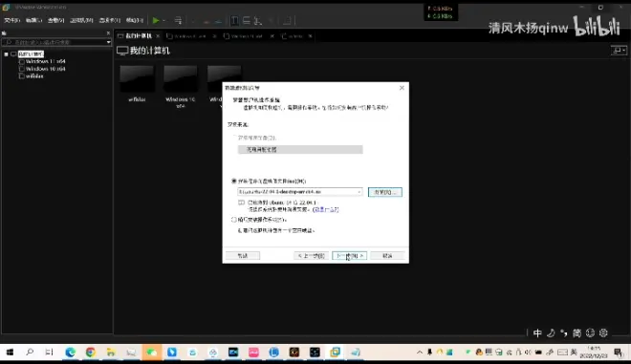Click the Browse button next to ISO path
631x364 pixels.
pos(384,192)
